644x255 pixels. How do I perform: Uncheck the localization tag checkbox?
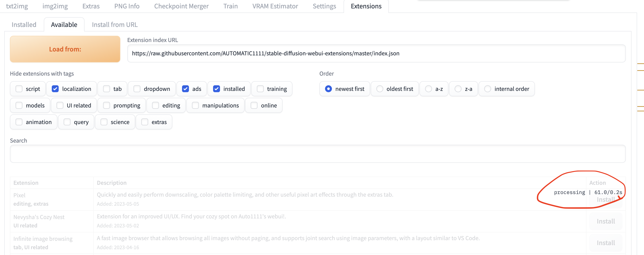55,89
